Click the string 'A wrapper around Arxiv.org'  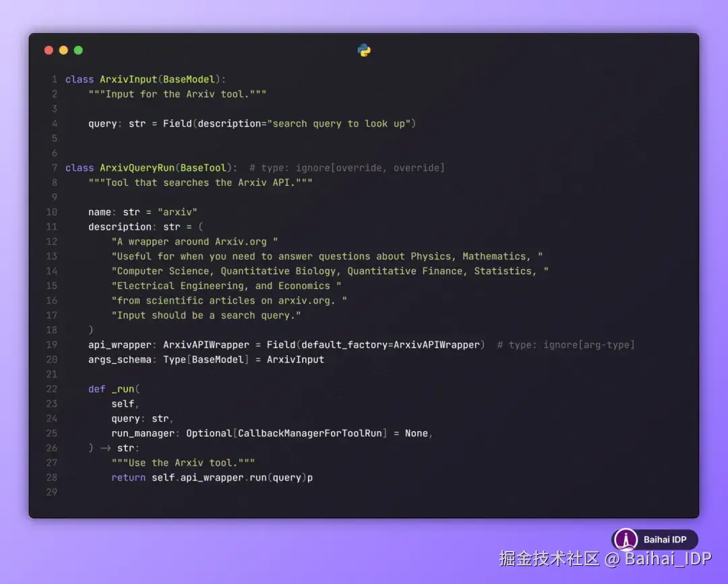(x=195, y=242)
